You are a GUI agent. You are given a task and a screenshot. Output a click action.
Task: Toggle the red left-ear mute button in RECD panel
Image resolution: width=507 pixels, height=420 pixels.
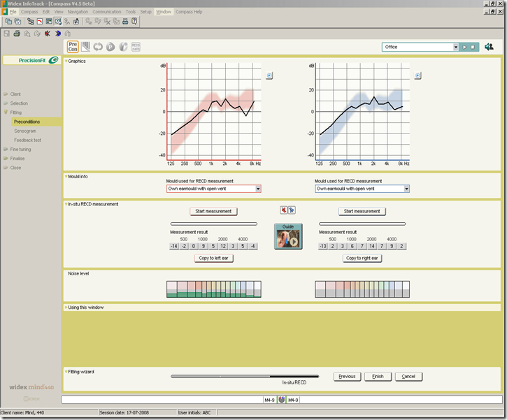click(x=284, y=210)
